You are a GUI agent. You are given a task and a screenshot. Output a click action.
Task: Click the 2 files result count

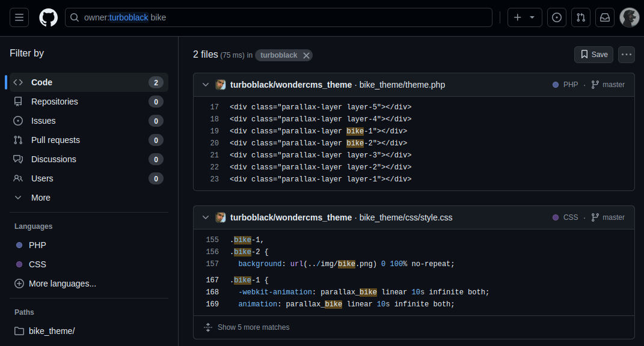click(x=206, y=55)
